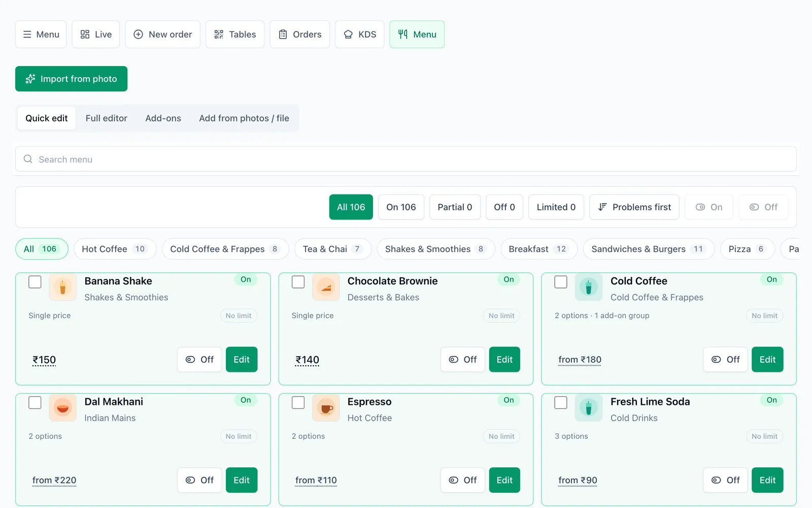Open the hamburger Menu button
The height and width of the screenshot is (508, 812).
41,35
